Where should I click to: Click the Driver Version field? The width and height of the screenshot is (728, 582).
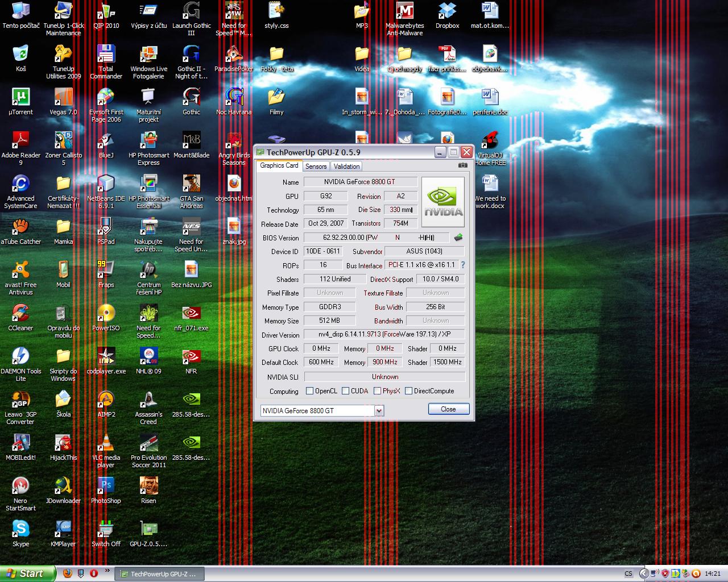point(384,334)
